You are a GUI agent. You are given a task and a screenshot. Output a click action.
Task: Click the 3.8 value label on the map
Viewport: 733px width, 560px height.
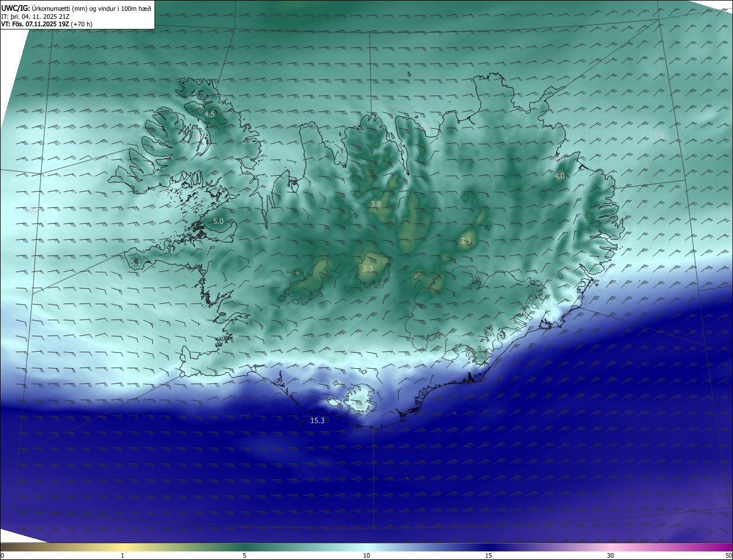click(376, 204)
